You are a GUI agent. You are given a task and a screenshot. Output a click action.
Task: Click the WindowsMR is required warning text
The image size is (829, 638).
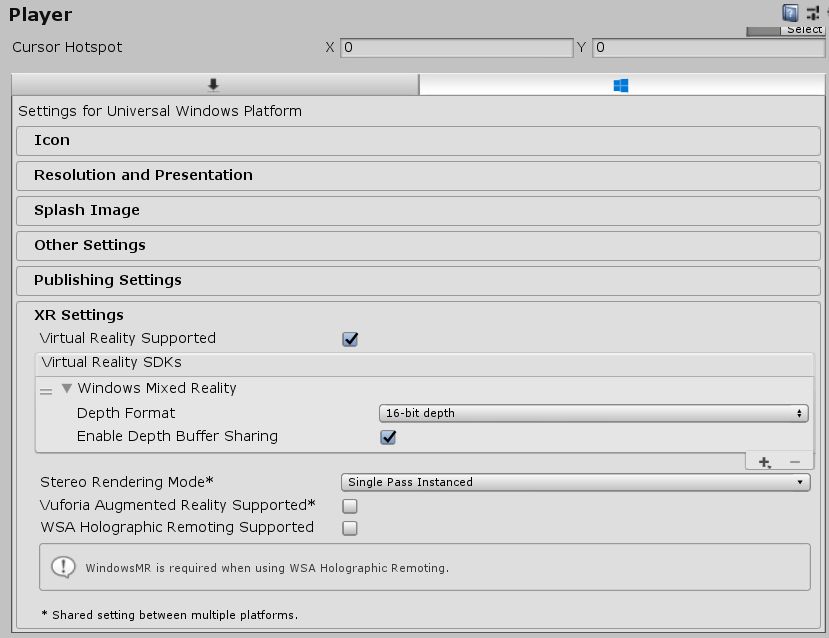coord(267,568)
